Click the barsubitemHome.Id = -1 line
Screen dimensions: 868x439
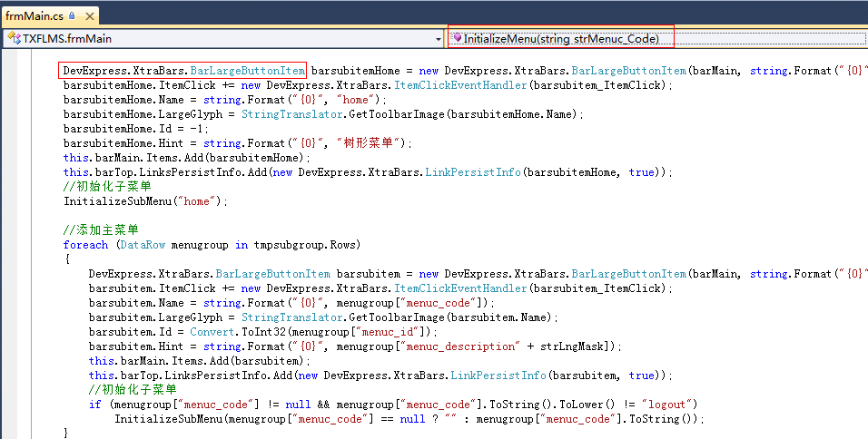(x=135, y=128)
